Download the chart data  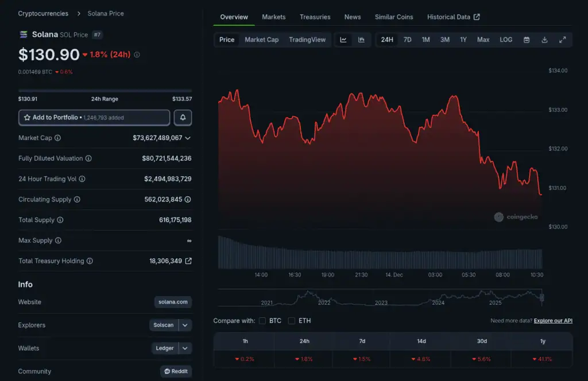(x=544, y=40)
